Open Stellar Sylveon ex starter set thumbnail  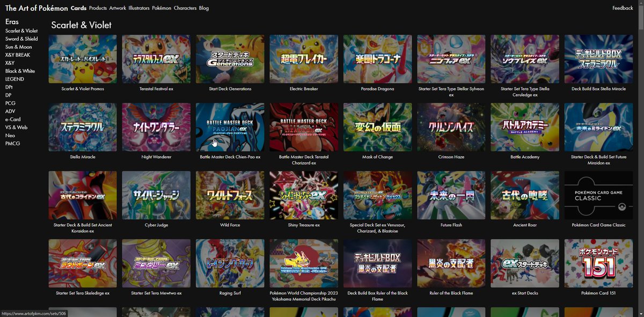click(451, 59)
